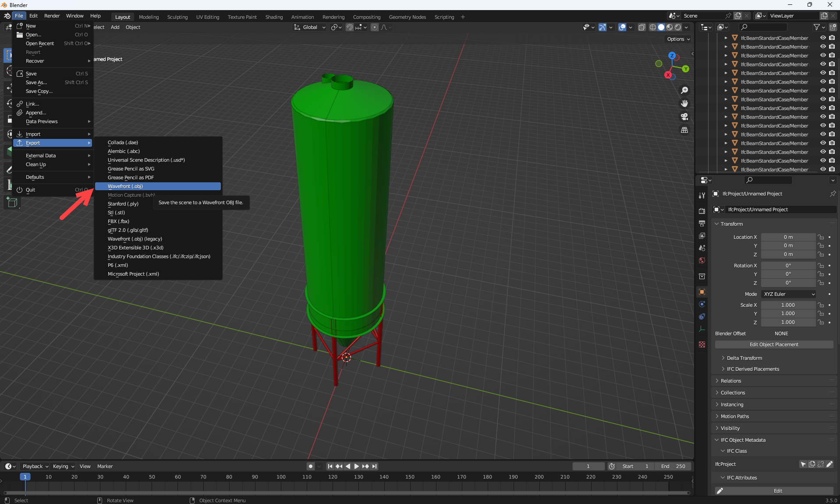Switch to the Shading workspace tab
The width and height of the screenshot is (840, 504).
coord(274,17)
